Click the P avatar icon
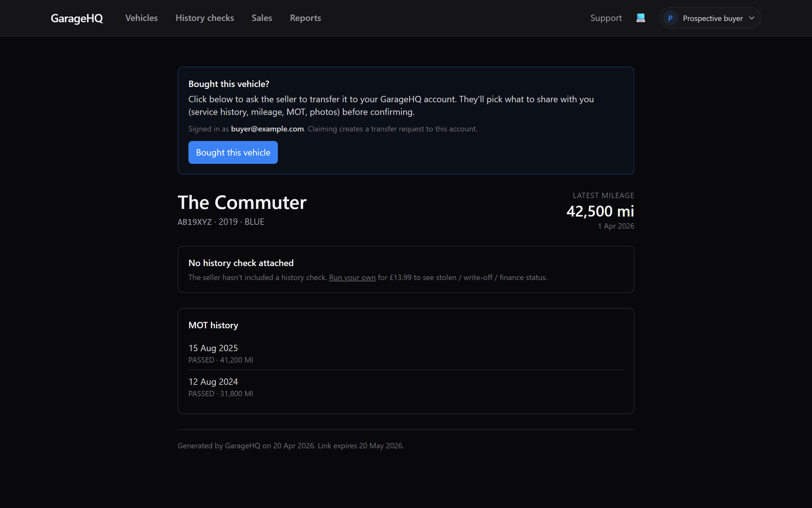This screenshot has height=508, width=812. click(670, 18)
